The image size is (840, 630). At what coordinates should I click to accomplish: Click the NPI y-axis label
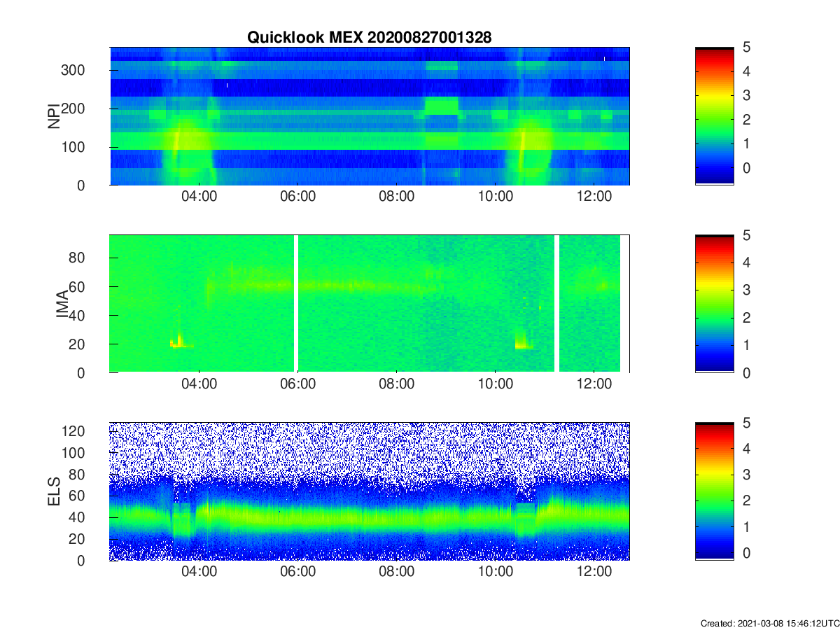[x=54, y=116]
